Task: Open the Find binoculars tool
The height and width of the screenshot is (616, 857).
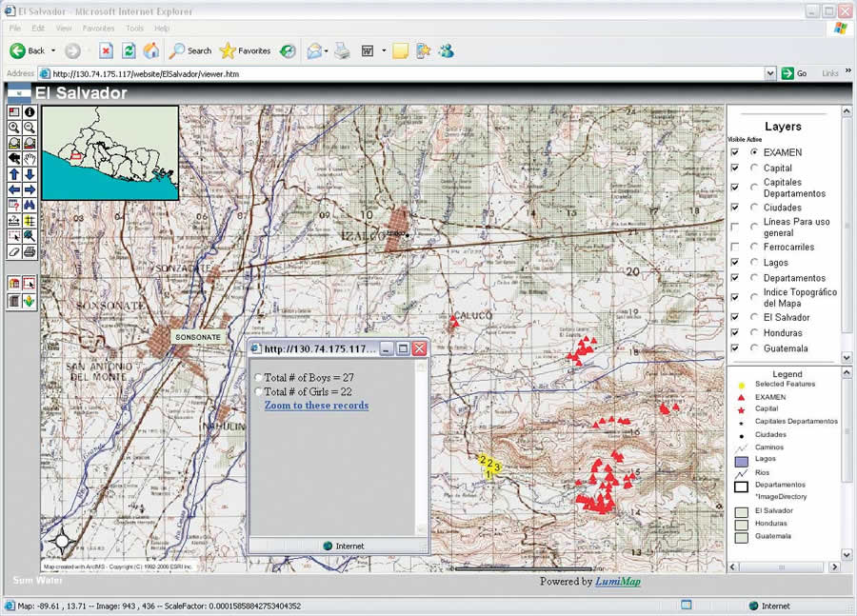Action: tap(30, 205)
